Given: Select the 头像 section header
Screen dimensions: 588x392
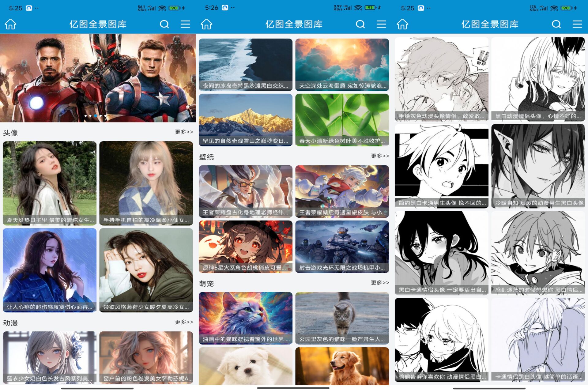Looking at the screenshot, I should click(x=10, y=133).
